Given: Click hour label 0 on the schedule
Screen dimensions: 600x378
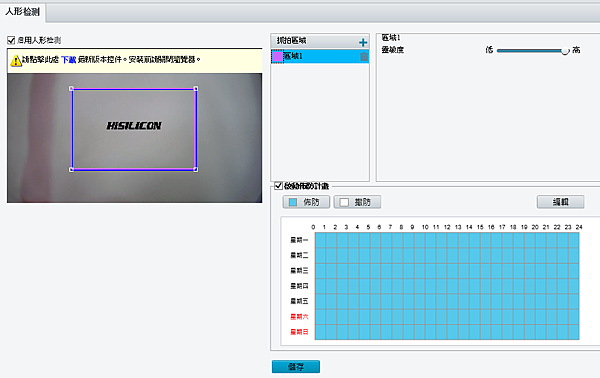Looking at the screenshot, I should pyautogui.click(x=313, y=227).
